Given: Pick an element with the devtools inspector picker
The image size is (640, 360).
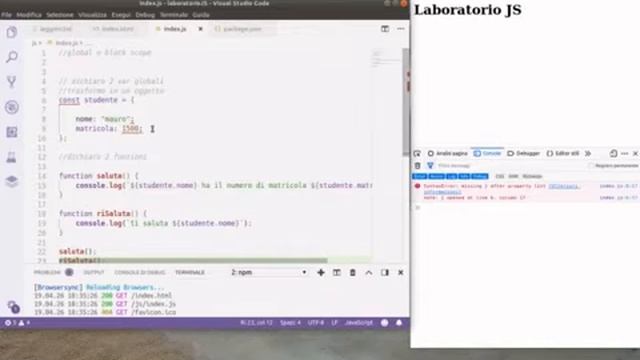Looking at the screenshot, I should click(x=417, y=153).
